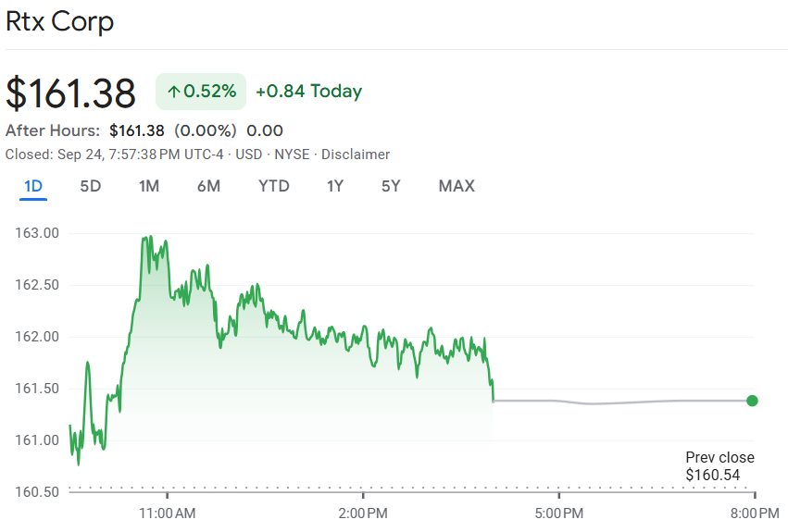
Task: Switch to the 5D time range
Action: [x=91, y=186]
